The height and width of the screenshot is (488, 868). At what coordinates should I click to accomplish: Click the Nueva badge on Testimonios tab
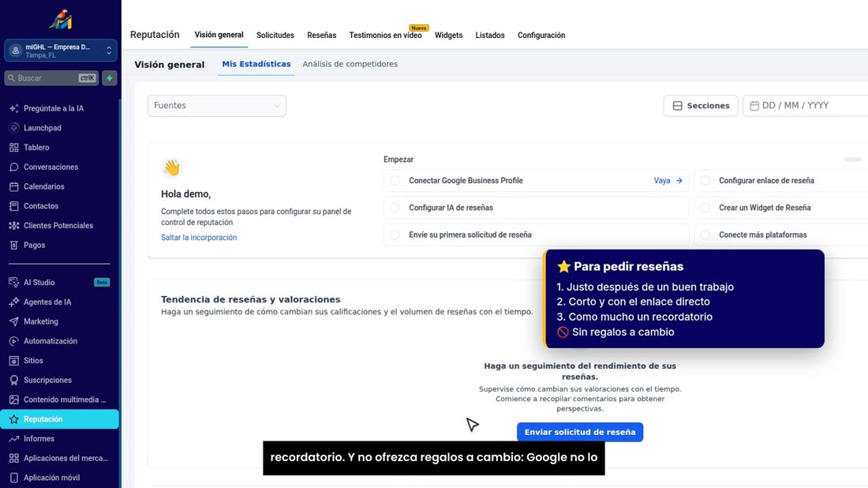pyautogui.click(x=419, y=28)
